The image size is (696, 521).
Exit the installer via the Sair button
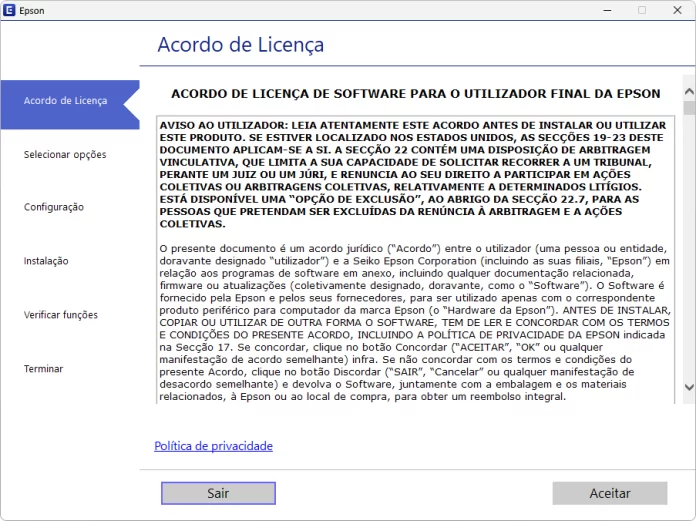[x=218, y=493]
